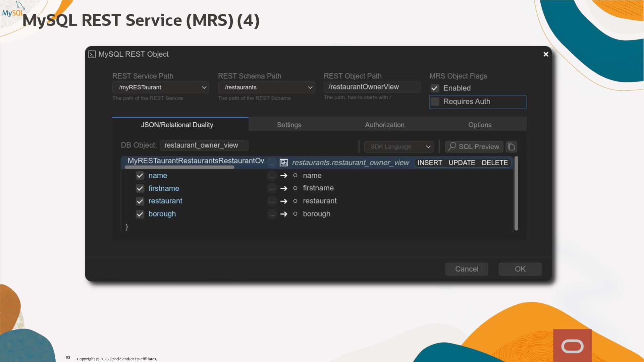The image size is (644, 362).
Task: Open the REST Schema Path dropdown
Action: 266,87
